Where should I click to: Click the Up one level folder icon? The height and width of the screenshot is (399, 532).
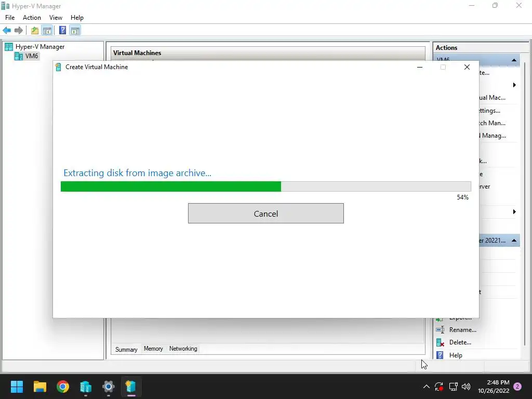click(x=35, y=31)
